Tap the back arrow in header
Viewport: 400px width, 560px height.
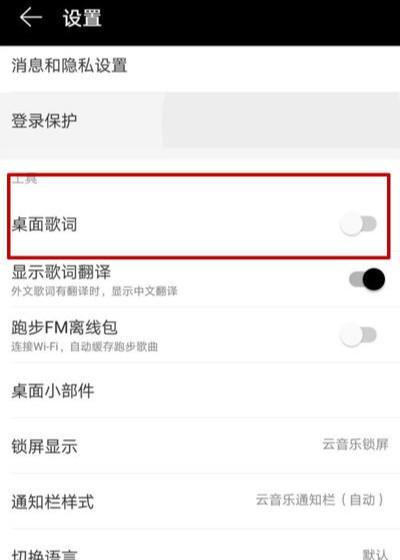(31, 18)
